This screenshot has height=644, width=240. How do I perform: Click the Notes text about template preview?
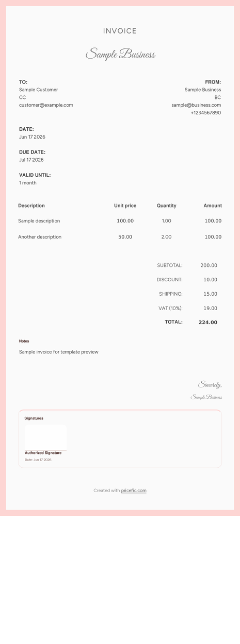point(59,352)
